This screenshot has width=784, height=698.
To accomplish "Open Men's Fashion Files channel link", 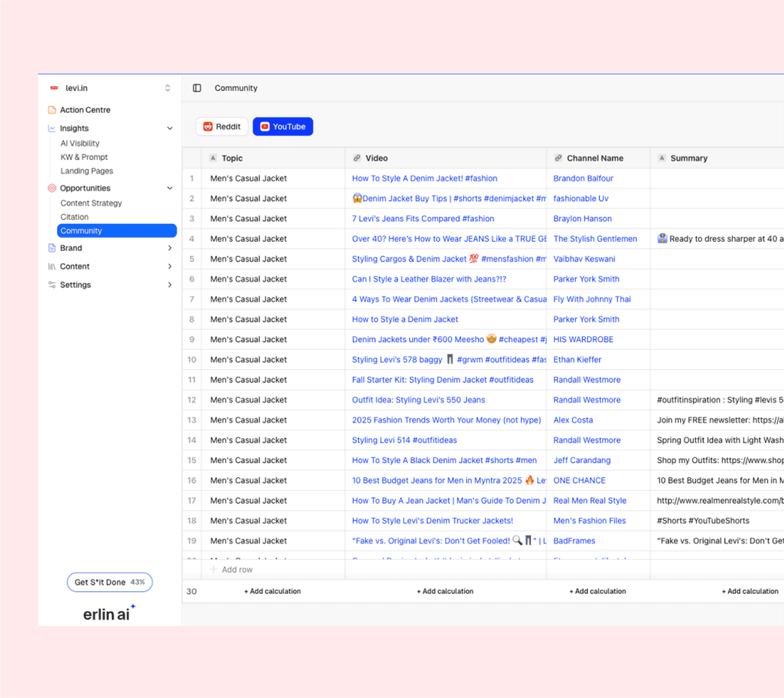I will (590, 521).
